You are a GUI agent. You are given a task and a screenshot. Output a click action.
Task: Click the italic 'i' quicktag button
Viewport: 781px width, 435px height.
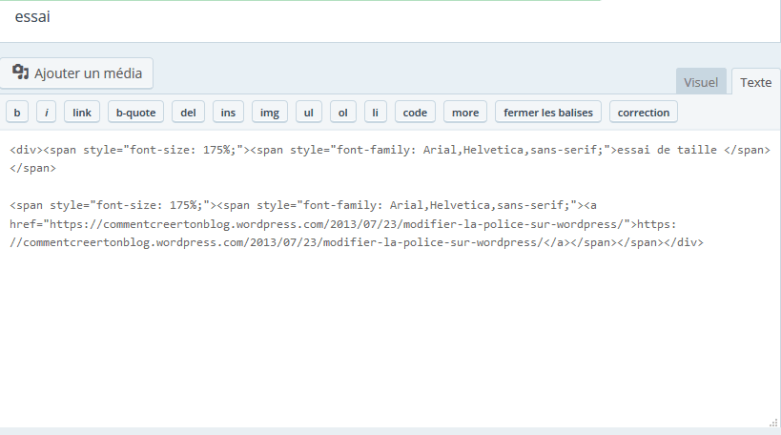(46, 112)
